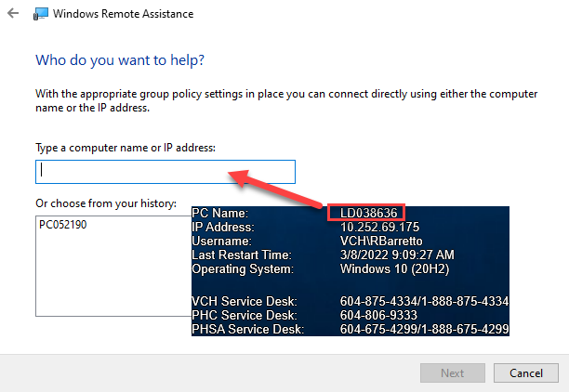Click the PC name LD038636 value

coord(368,213)
